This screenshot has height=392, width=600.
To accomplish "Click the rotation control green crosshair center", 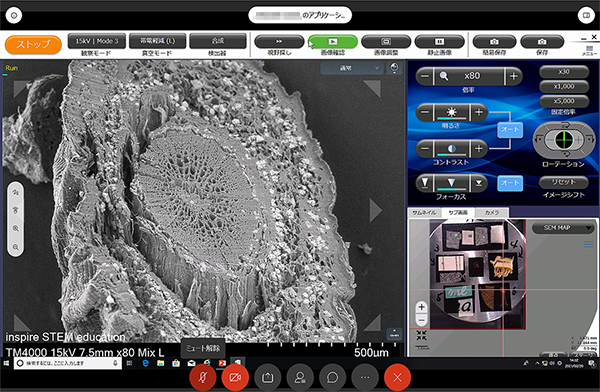I will 564,140.
